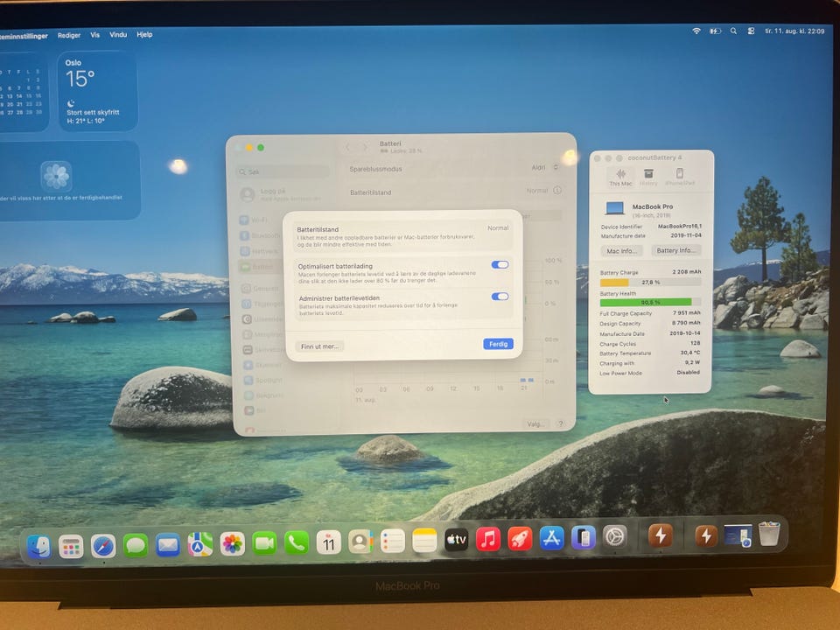Open Control Center in menu bar

click(751, 31)
